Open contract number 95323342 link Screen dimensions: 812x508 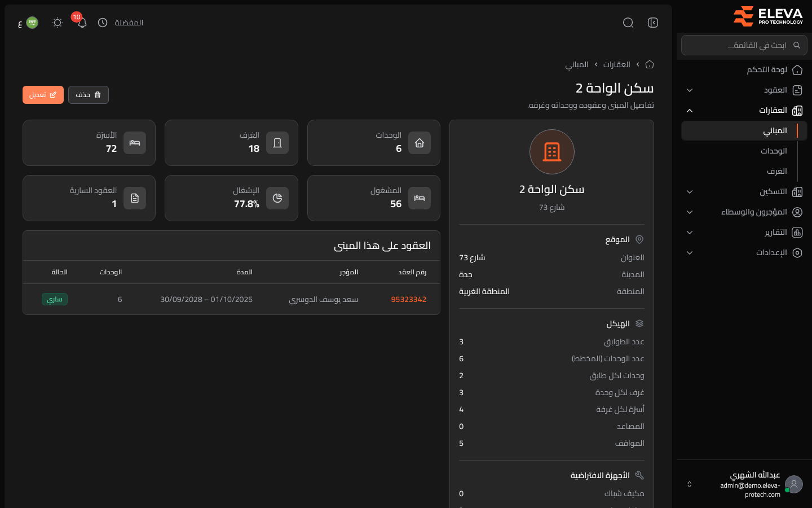tap(409, 299)
